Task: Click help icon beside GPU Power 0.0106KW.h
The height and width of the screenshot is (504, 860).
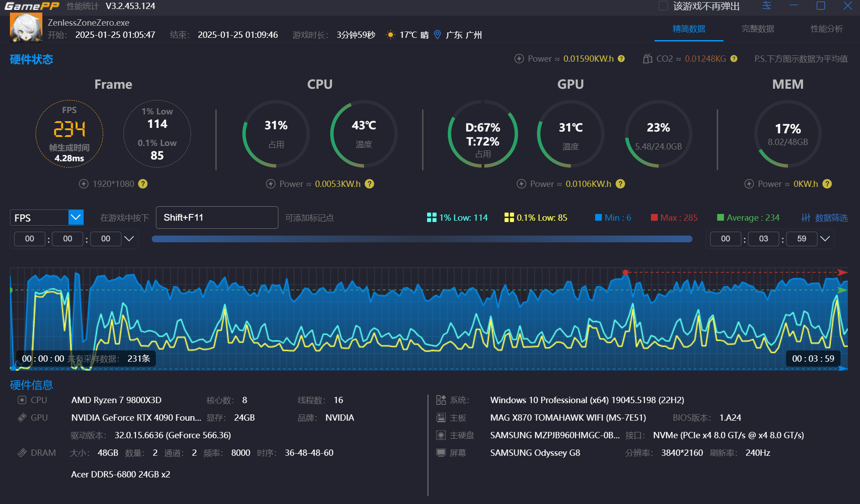Action: click(x=620, y=184)
